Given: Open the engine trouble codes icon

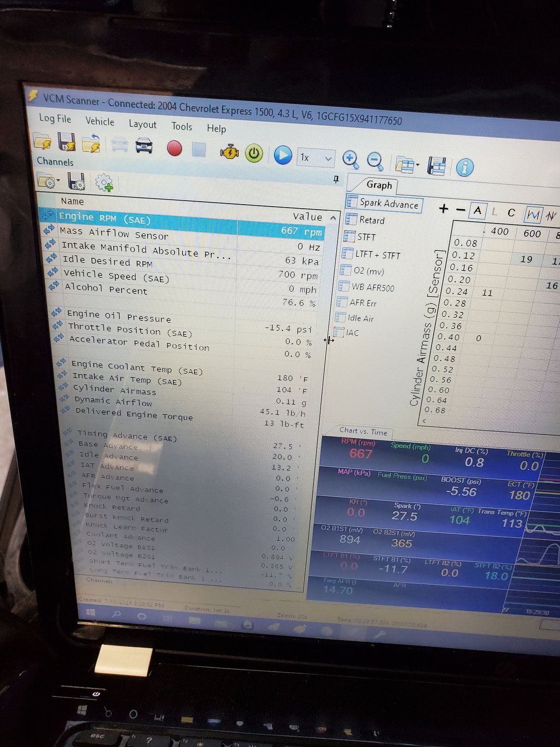Looking at the screenshot, I should tap(229, 151).
